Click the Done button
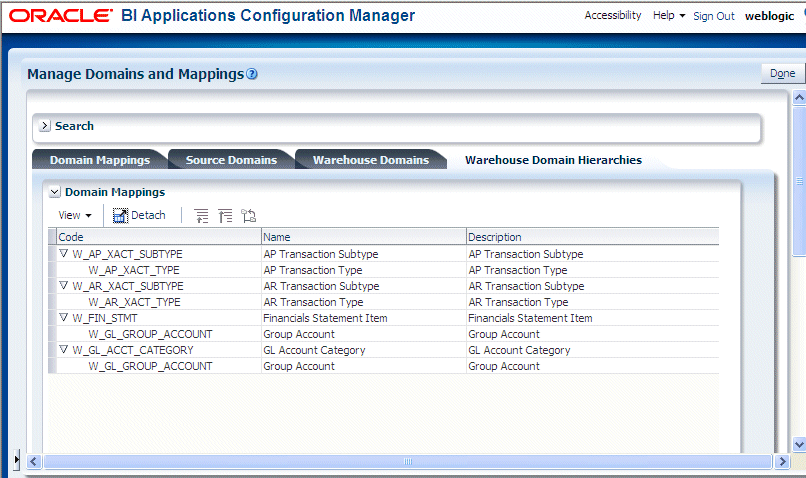 point(782,73)
